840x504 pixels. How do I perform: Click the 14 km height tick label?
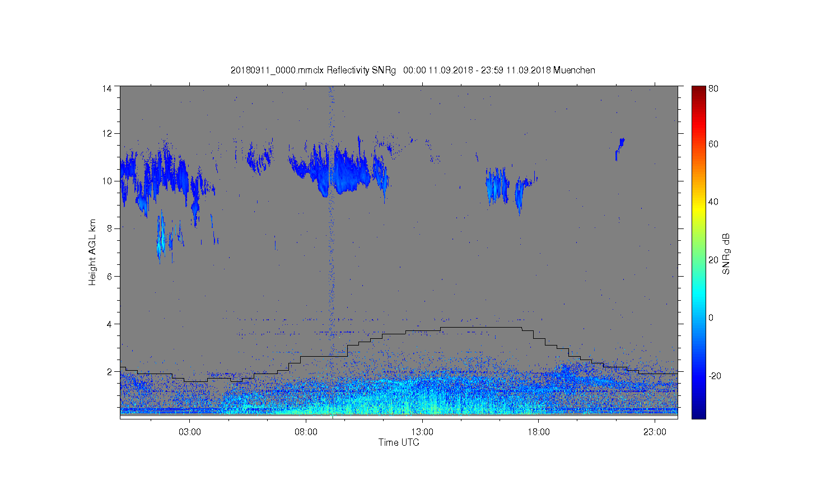click(x=108, y=88)
